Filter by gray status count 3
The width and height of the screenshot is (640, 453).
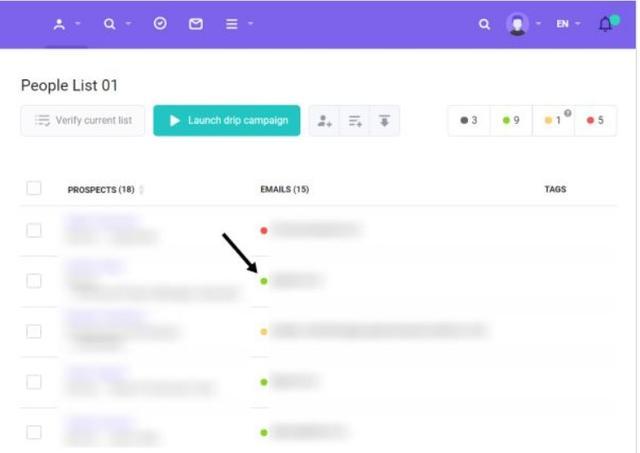pos(469,120)
